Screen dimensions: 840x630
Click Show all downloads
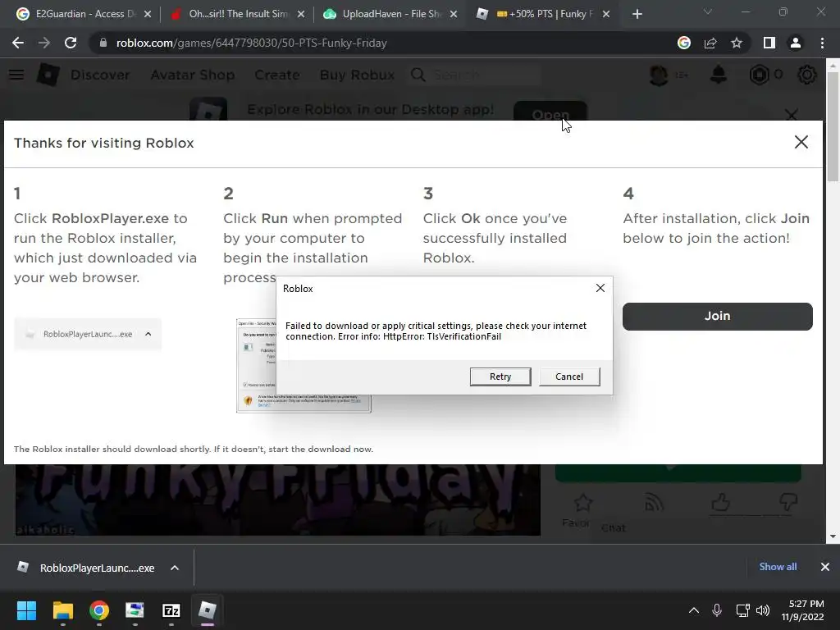pos(778,567)
